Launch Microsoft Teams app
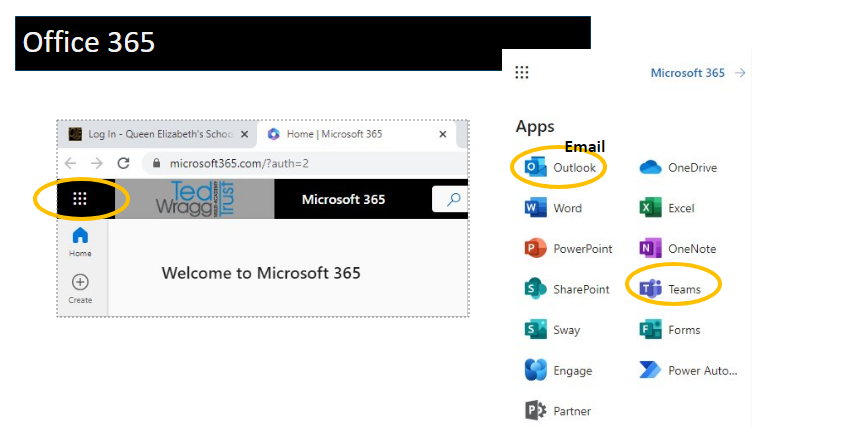The width and height of the screenshot is (846, 435). [670, 289]
